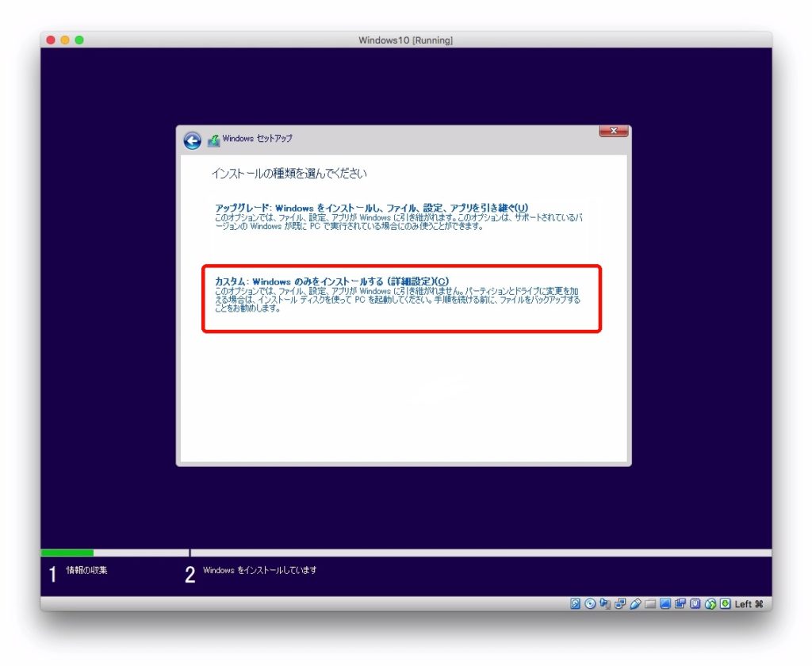The height and width of the screenshot is (666, 812).
Task: Click the Left ⌘ host key indicator
Action: [x=749, y=604]
